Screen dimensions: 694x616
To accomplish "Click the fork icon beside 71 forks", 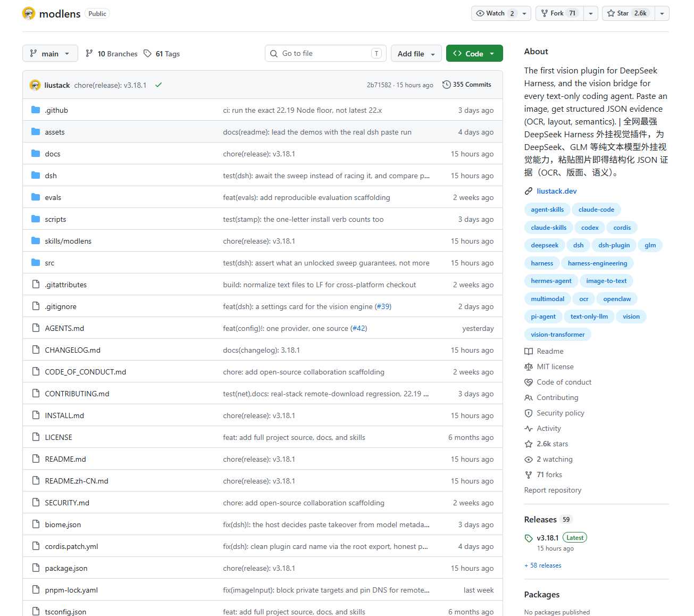I will point(529,475).
